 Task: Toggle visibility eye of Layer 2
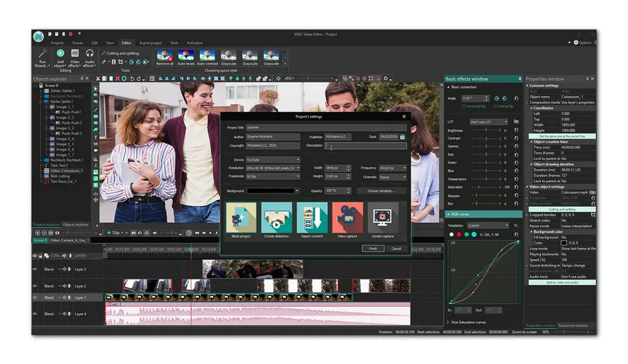(x=35, y=286)
